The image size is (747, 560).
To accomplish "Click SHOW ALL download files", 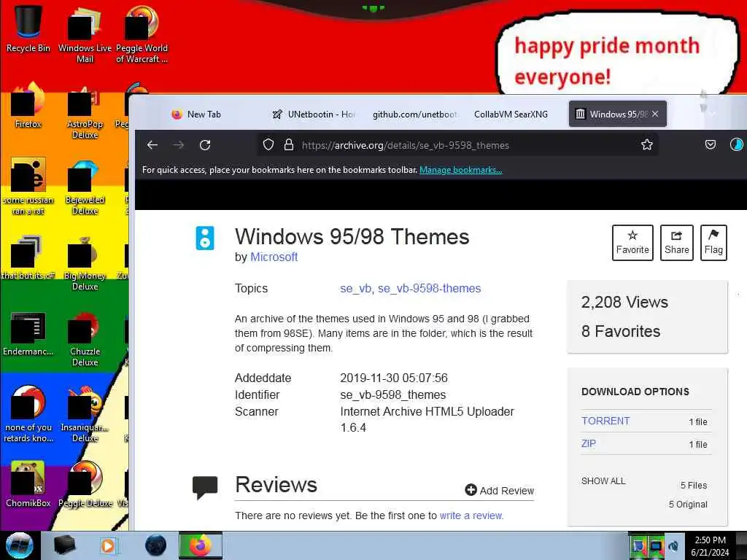I will (x=603, y=481).
